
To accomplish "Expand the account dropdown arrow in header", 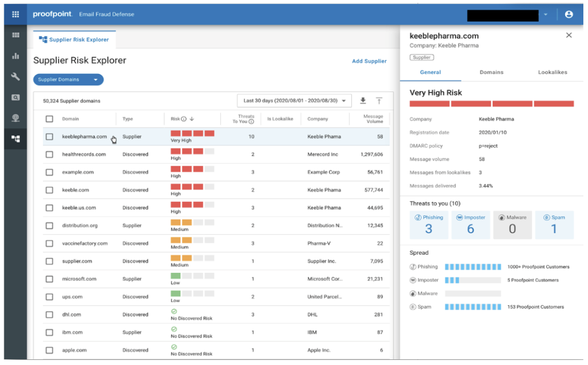I will [x=546, y=15].
